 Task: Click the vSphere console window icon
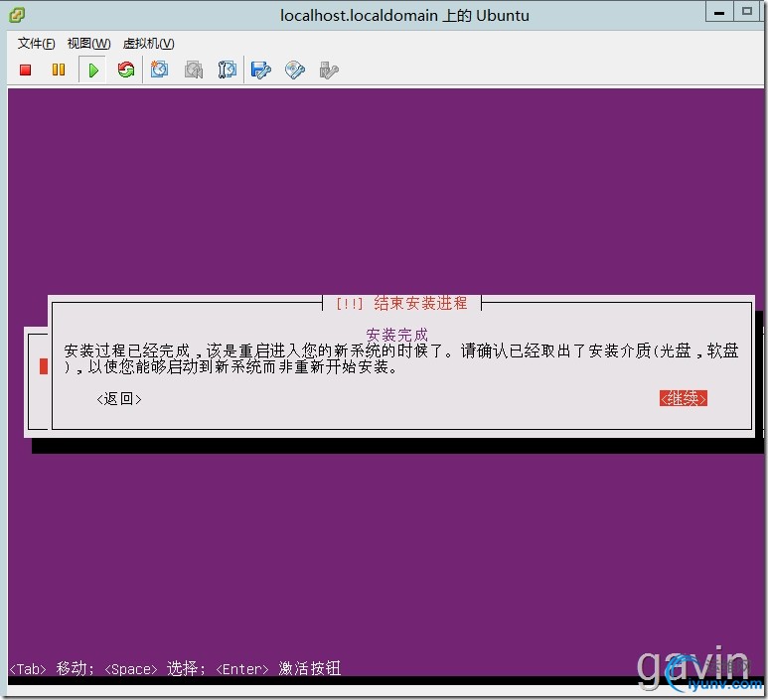17,15
